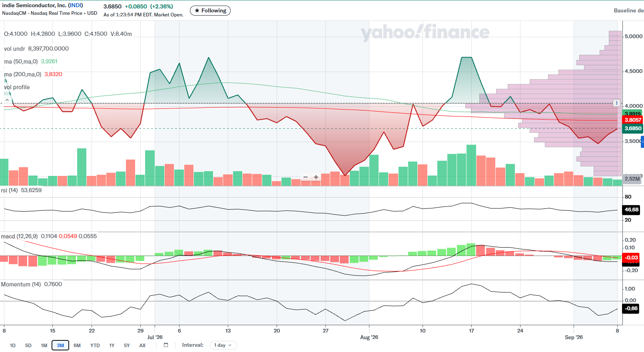Open the calendar date range picker
This screenshot has width=644, height=352.
[166, 345]
